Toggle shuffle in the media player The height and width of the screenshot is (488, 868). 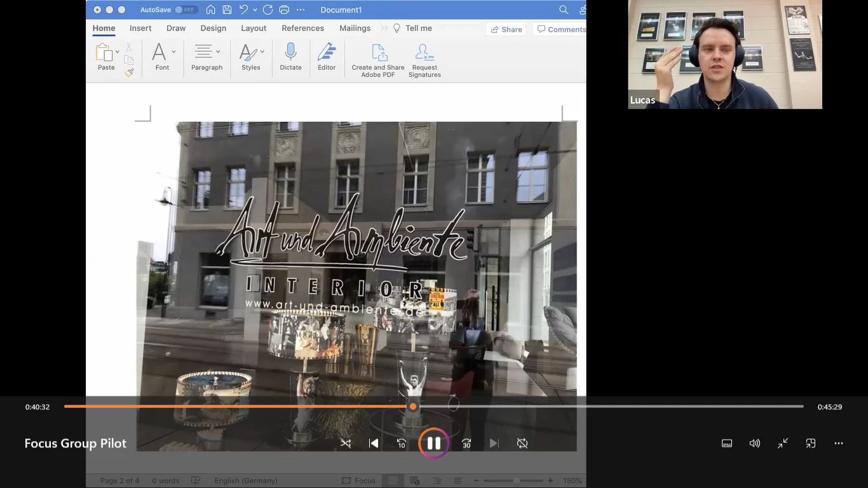click(346, 444)
